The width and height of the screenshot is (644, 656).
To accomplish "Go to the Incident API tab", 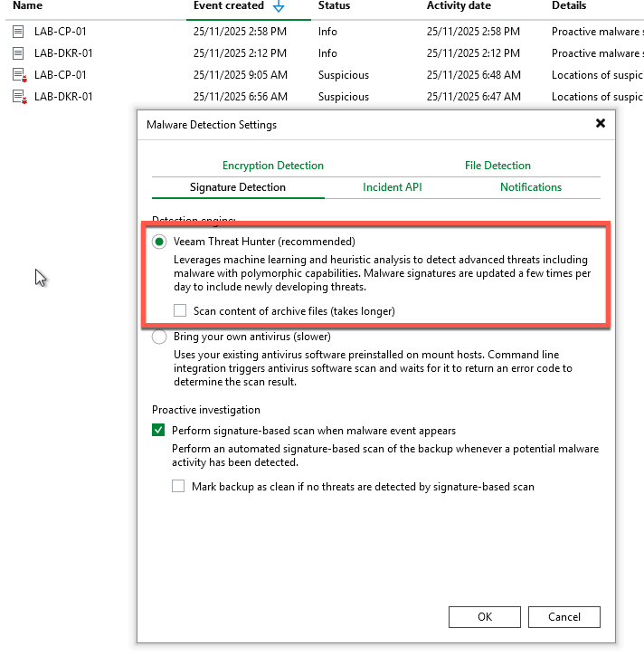I will point(392,187).
